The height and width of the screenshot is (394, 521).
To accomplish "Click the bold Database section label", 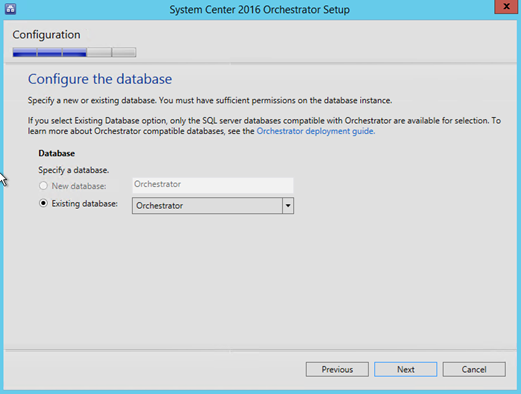I will coord(57,153).
